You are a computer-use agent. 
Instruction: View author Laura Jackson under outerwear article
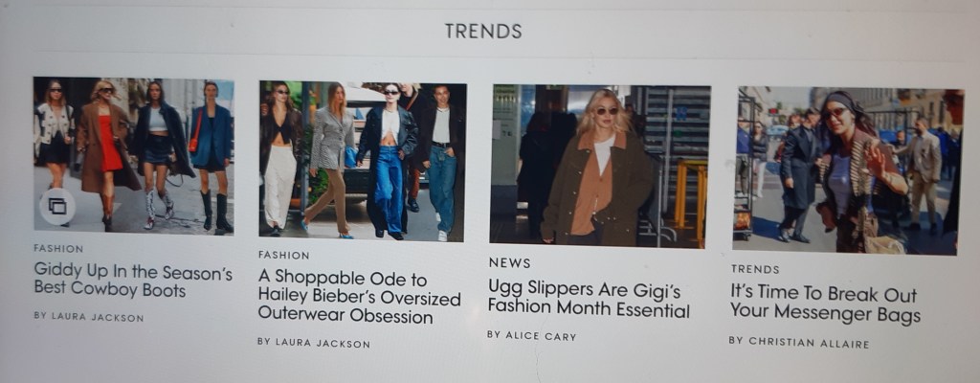point(314,343)
